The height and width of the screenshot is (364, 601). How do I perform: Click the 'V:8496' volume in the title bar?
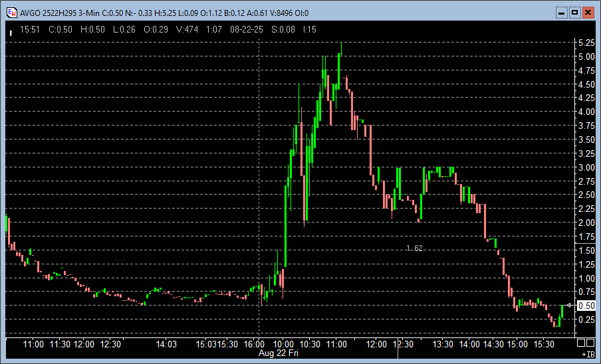pyautogui.click(x=281, y=13)
